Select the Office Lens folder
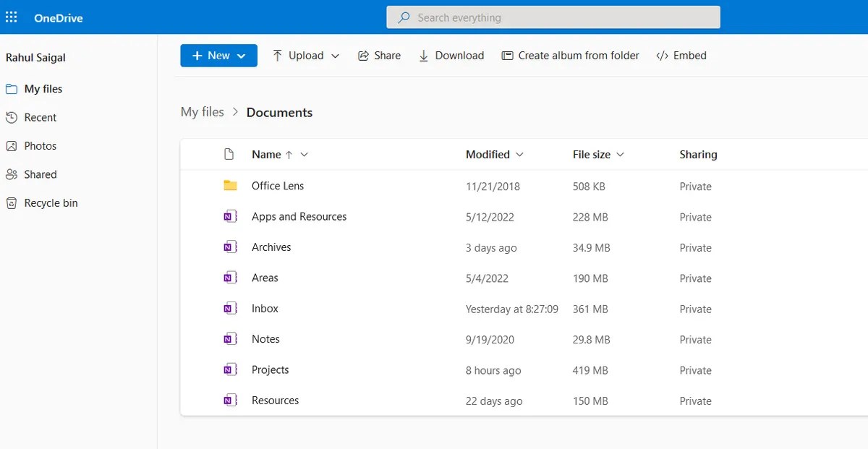Viewport: 868px width, 449px height. pyautogui.click(x=277, y=185)
